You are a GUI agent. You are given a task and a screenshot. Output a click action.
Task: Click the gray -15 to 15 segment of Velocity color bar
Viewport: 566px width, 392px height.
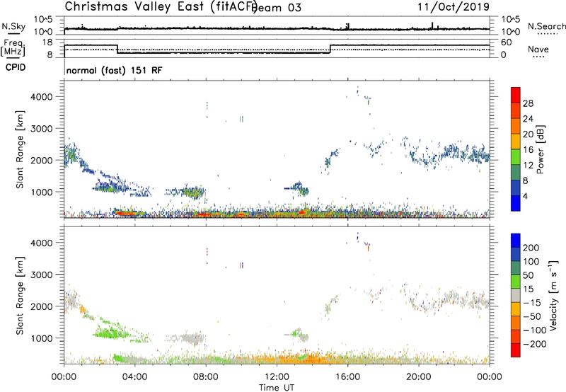pyautogui.click(x=516, y=295)
